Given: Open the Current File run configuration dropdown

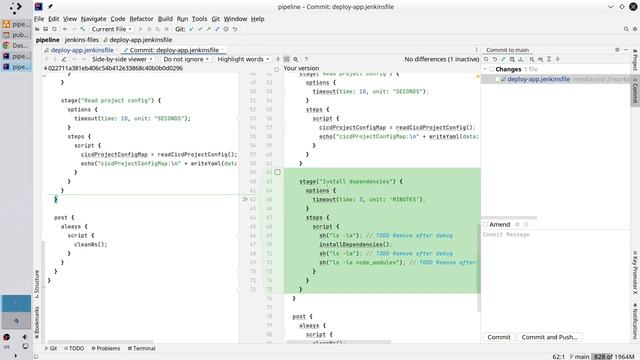Looking at the screenshot, I should (111, 29).
